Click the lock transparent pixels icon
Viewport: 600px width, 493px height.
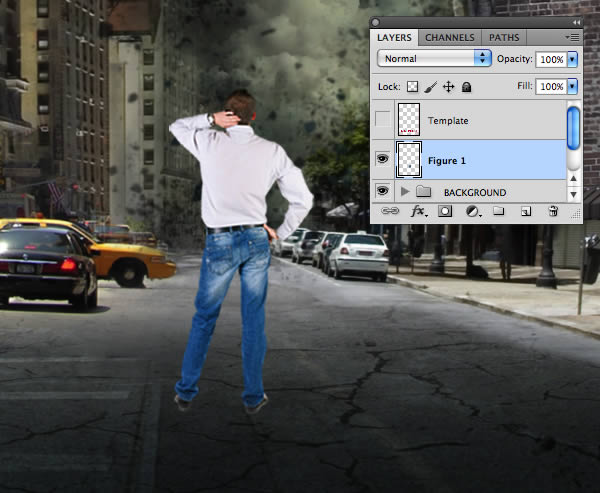point(412,87)
